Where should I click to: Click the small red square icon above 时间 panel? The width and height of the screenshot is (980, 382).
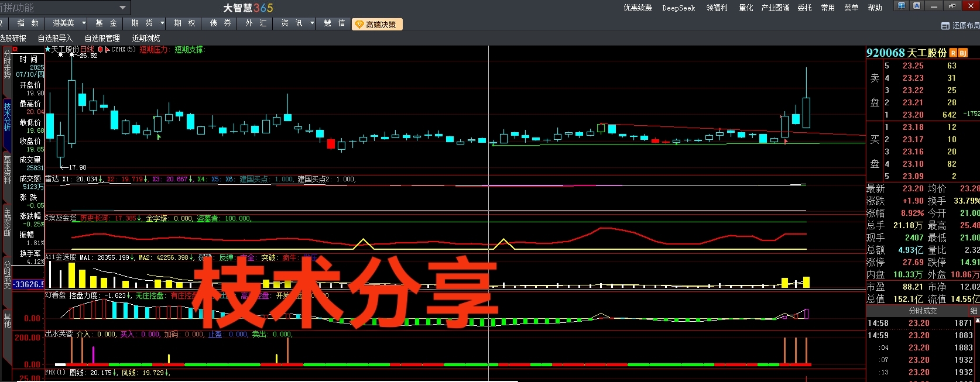(x=15, y=49)
